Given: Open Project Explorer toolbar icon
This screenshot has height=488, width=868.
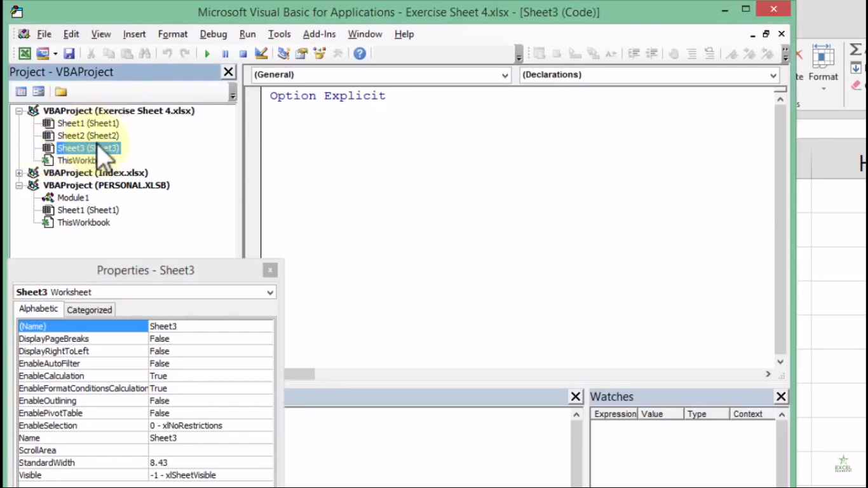Looking at the screenshot, I should [x=283, y=53].
